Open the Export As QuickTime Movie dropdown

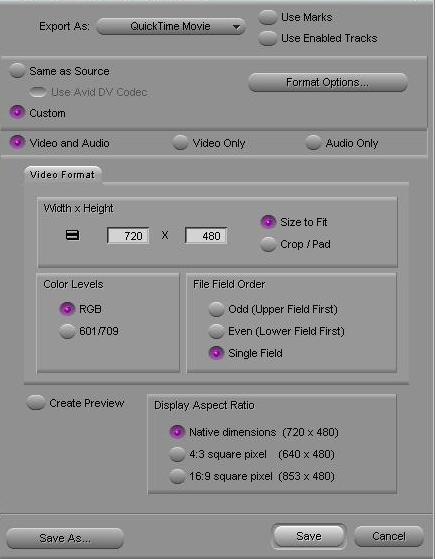(171, 26)
